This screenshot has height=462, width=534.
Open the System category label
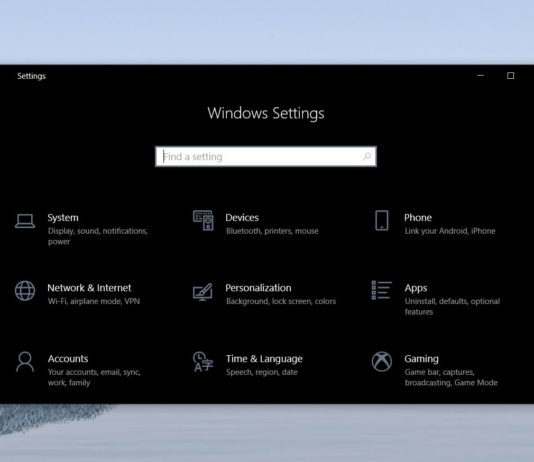coord(63,218)
